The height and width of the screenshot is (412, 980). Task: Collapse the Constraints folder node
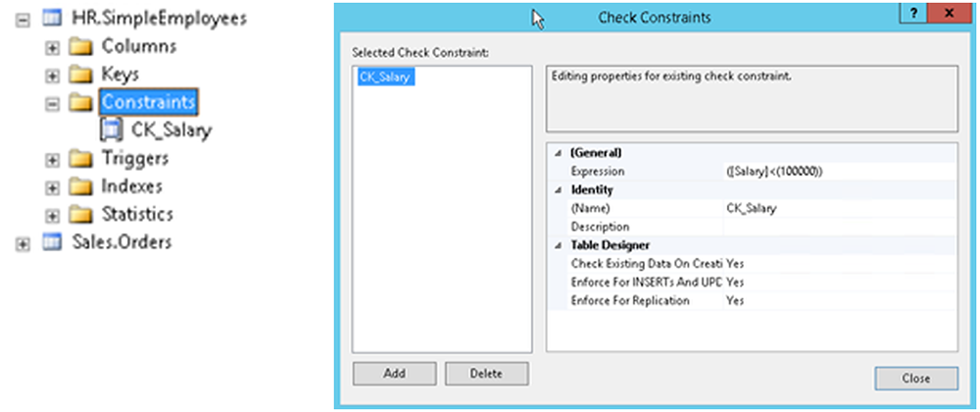52,103
